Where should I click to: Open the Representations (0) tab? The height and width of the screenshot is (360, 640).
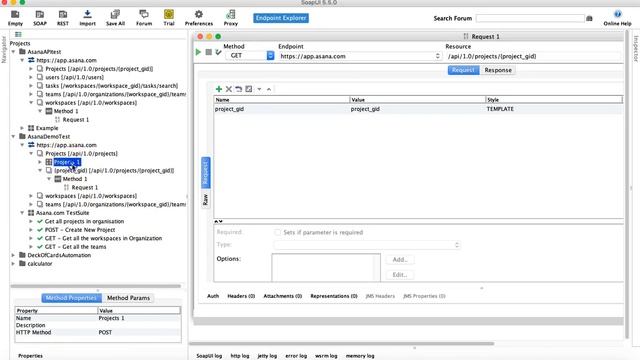click(x=333, y=296)
